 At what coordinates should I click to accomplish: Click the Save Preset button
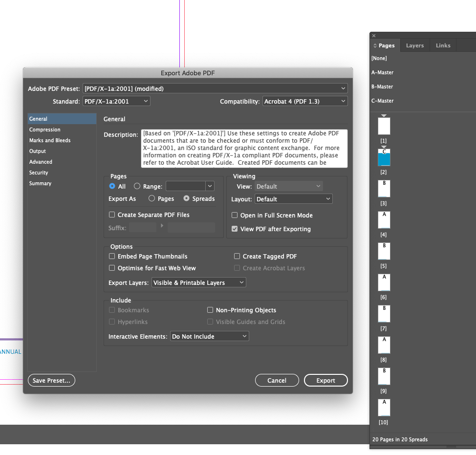(x=51, y=380)
